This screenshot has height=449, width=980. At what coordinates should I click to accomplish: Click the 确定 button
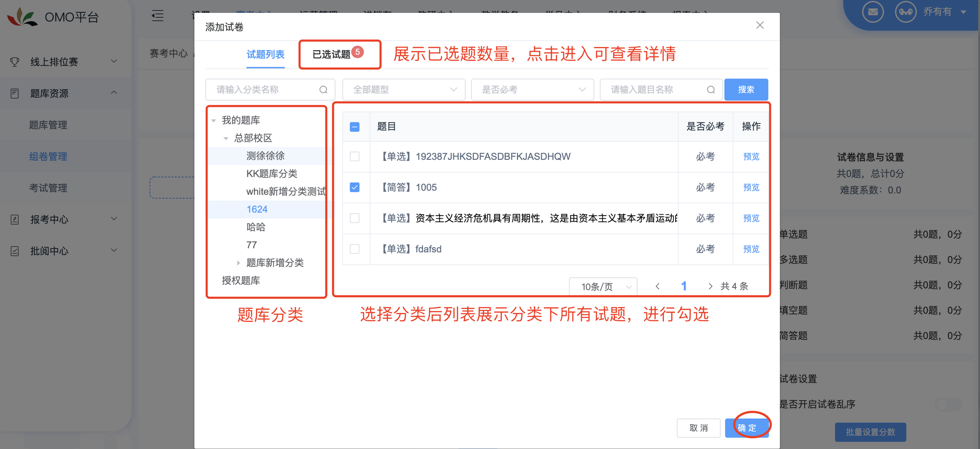(x=747, y=428)
